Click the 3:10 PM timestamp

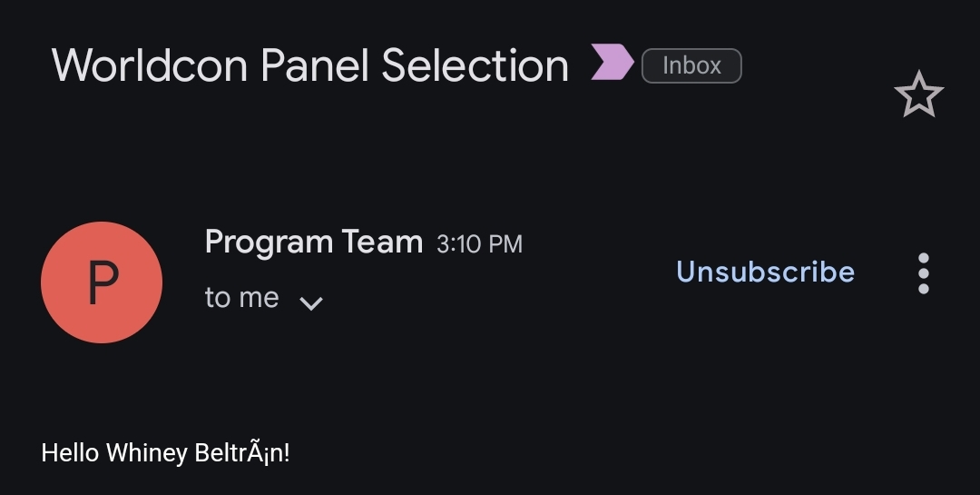click(x=479, y=243)
